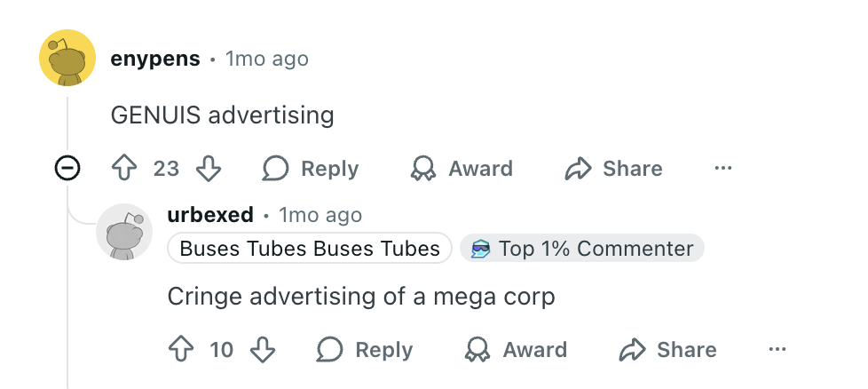Collapse the enypens comment thread
The width and height of the screenshot is (868, 389).
point(67,168)
